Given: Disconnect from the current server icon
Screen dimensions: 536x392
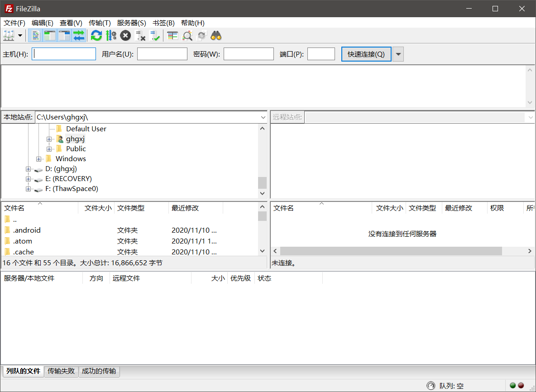Looking at the screenshot, I should pyautogui.click(x=140, y=36).
